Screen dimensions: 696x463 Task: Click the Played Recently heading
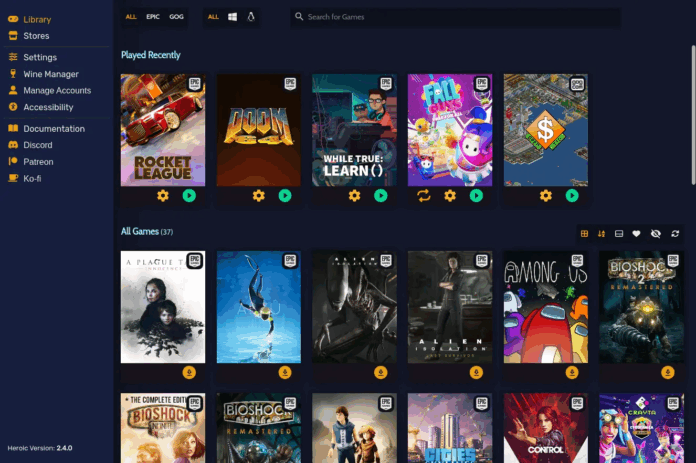tap(151, 55)
